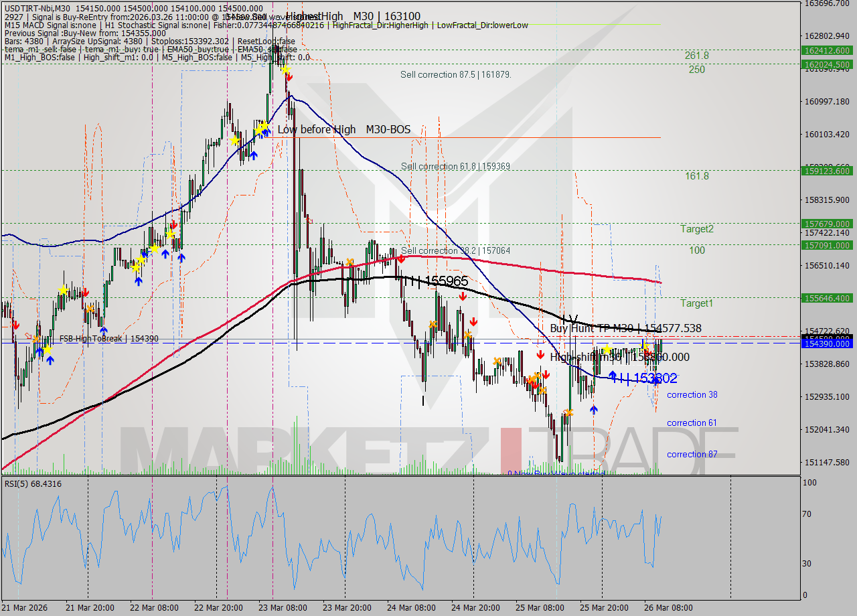
Task: Select the 261.8 Fibonacci extension label
Action: click(x=696, y=56)
